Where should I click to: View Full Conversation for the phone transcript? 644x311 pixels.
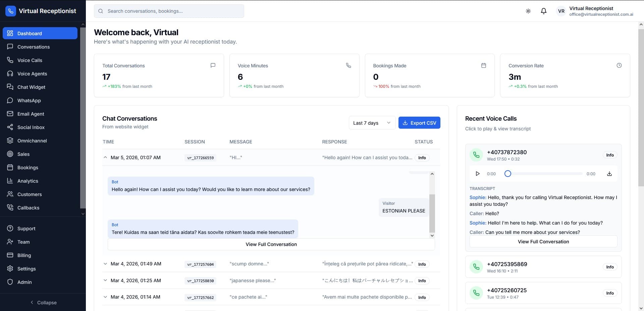pyautogui.click(x=543, y=241)
